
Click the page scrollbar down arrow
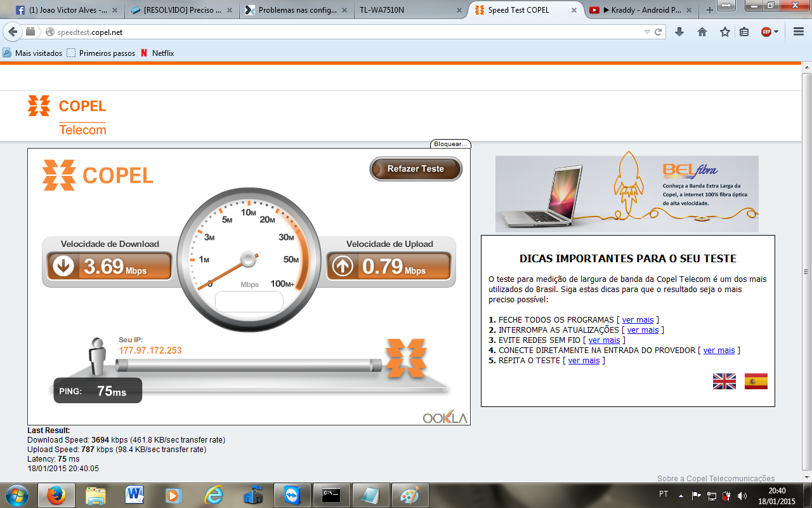(x=806, y=477)
